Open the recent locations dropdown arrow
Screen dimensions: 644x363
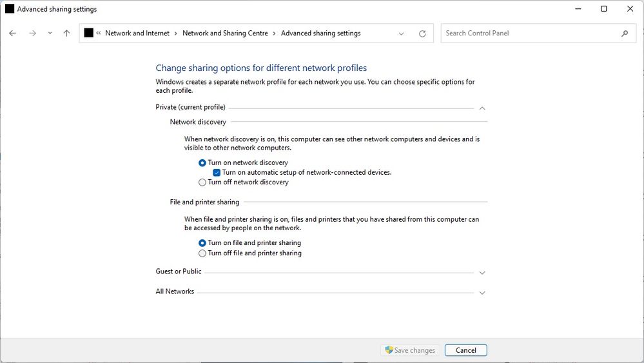point(50,34)
